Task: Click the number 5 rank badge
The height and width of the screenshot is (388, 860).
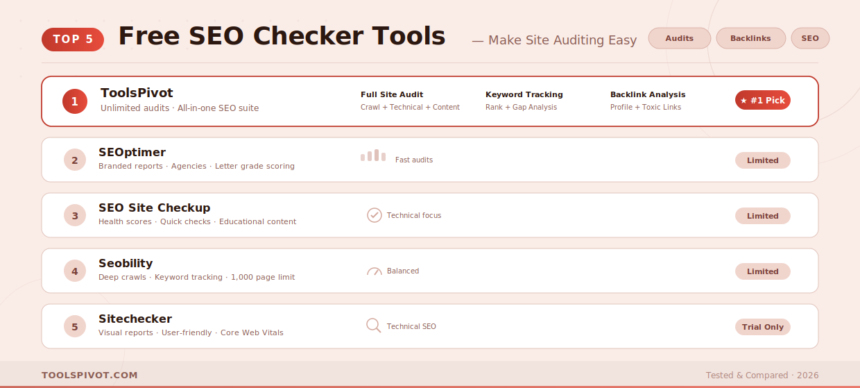Action: (75, 327)
